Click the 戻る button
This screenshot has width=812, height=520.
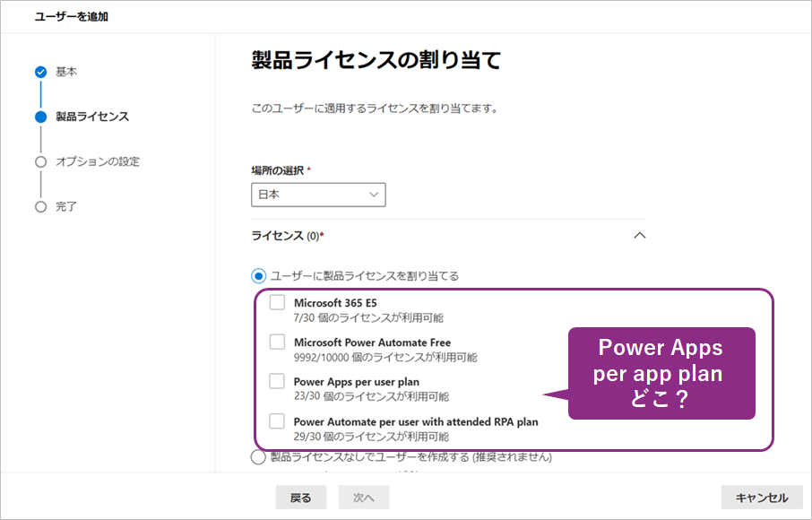click(300, 497)
